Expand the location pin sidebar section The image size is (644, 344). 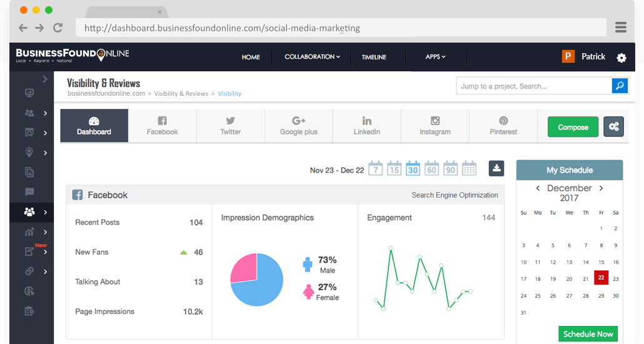45,153
